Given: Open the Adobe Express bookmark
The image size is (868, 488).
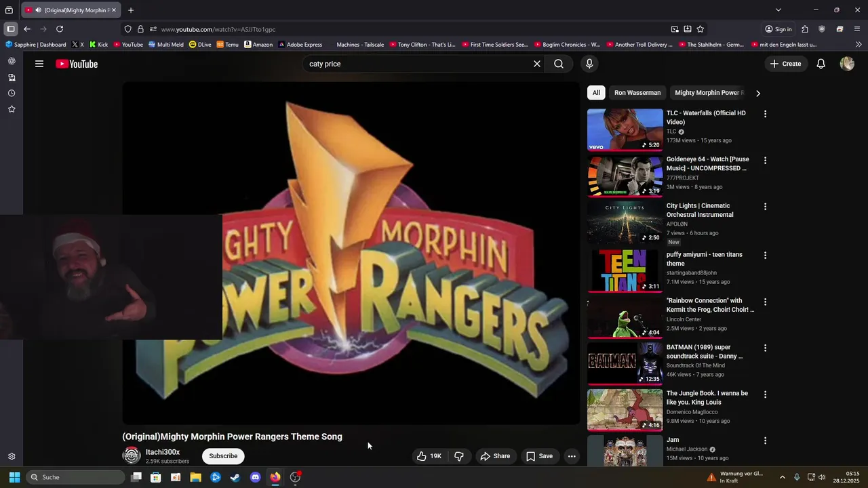Looking at the screenshot, I should [x=300, y=45].
